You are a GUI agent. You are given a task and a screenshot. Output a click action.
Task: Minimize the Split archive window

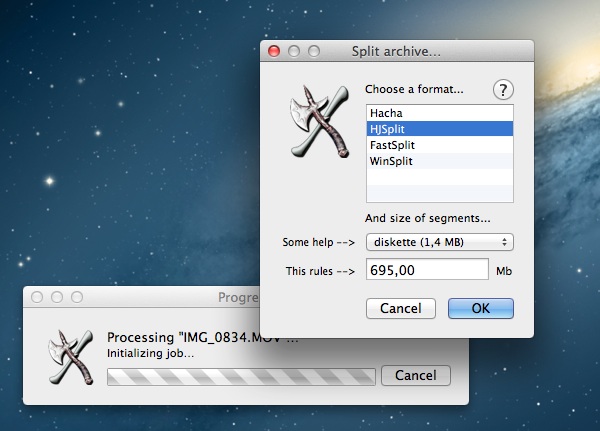[x=295, y=51]
